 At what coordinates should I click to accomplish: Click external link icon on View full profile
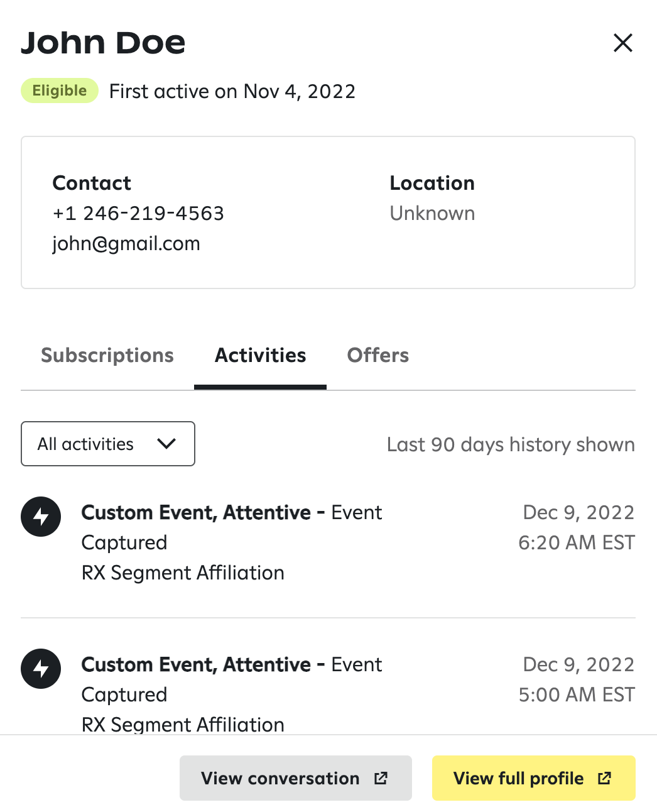pyautogui.click(x=604, y=778)
